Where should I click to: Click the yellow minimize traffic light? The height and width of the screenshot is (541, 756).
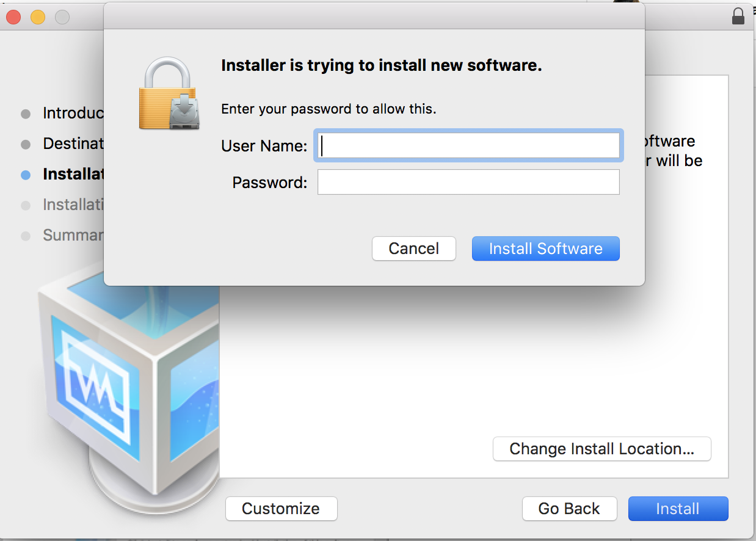38,17
